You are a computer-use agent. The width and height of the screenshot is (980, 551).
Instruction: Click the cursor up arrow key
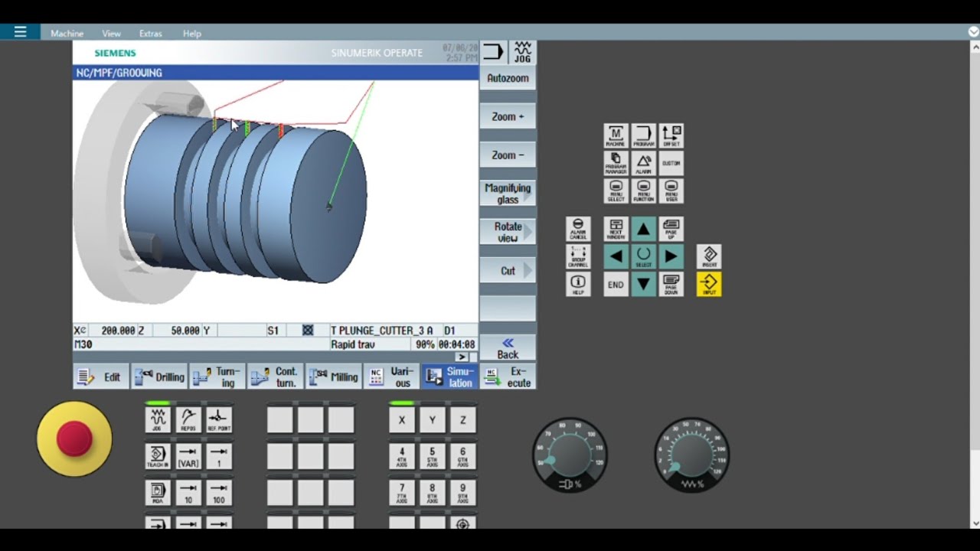click(x=644, y=229)
